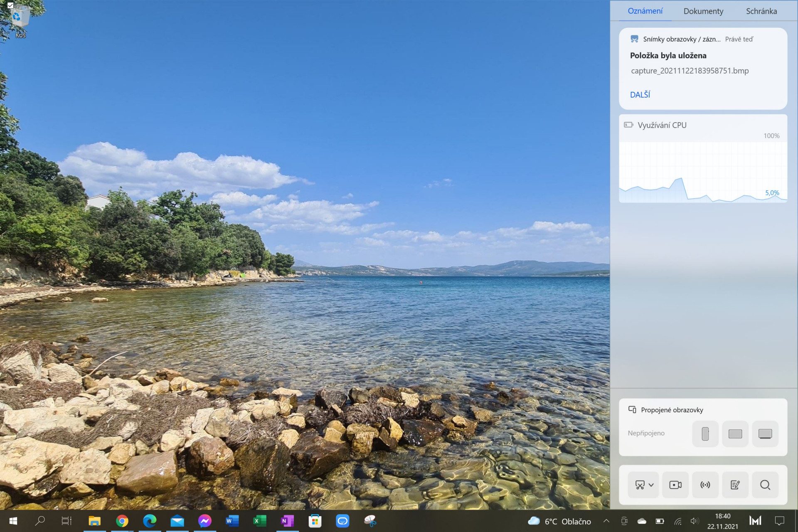This screenshot has width=798, height=532.
Task: Show hidden tray icons chevron
Action: (606, 521)
